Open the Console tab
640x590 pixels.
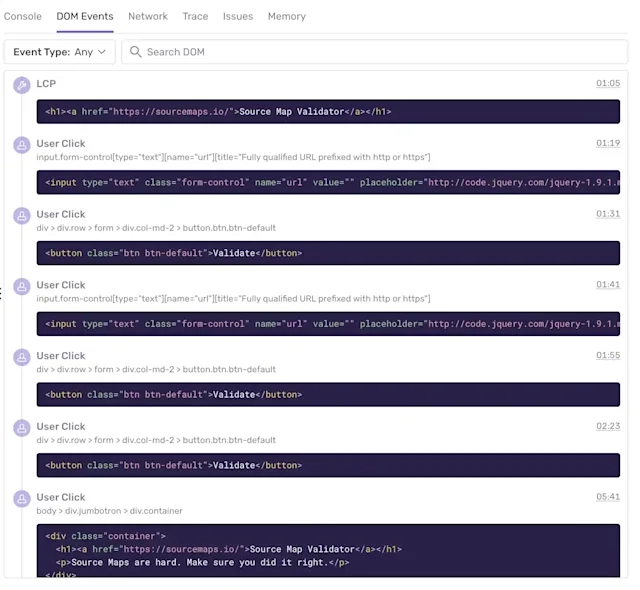pos(23,16)
